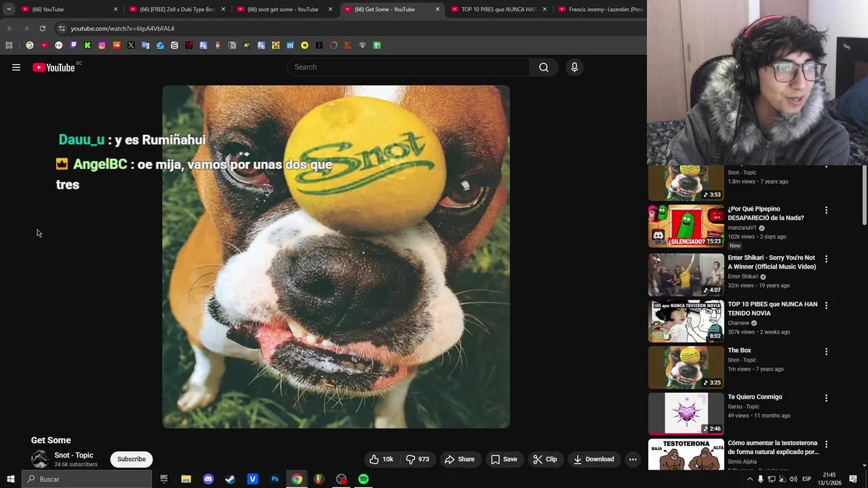The height and width of the screenshot is (488, 868).
Task: Open the Notion bookmark
Action: point(232,45)
